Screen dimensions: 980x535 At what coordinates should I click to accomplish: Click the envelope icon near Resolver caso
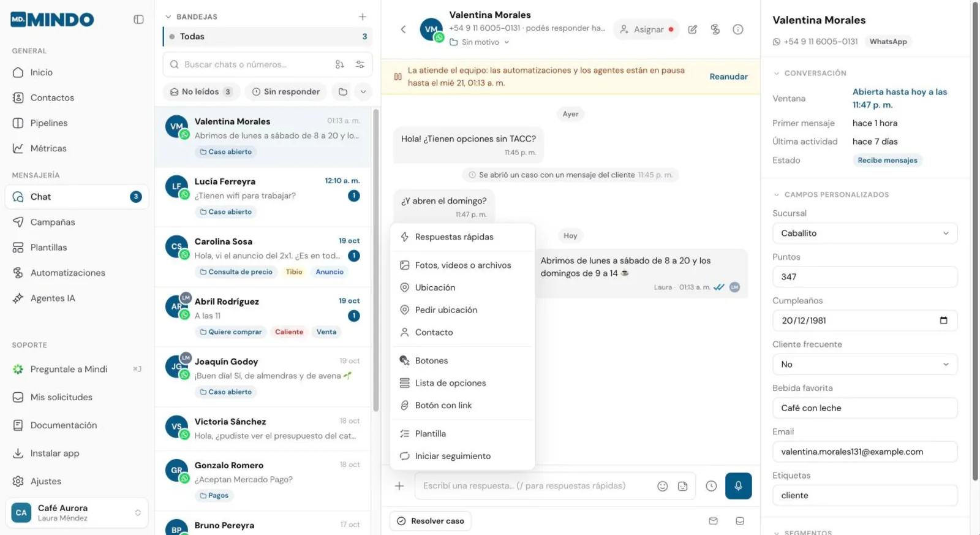713,521
